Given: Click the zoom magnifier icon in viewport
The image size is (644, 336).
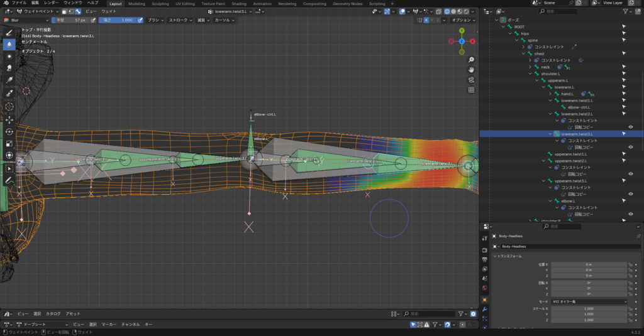Looking at the screenshot, I should coord(471,60).
